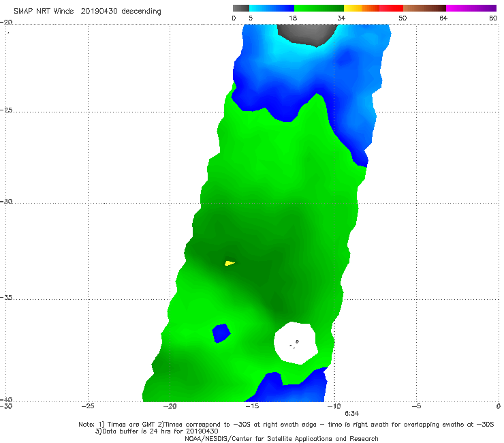Click the white data gap in the green swath

pos(296,343)
